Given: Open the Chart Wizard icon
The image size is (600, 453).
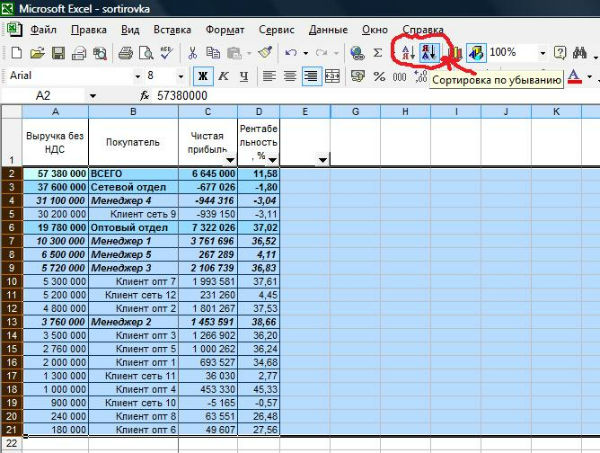Looking at the screenshot, I should pyautogui.click(x=453, y=52).
